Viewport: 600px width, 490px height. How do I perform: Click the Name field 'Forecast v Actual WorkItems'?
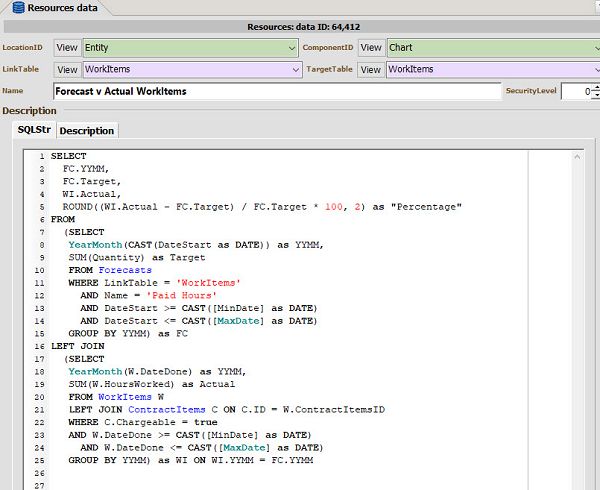click(x=277, y=91)
